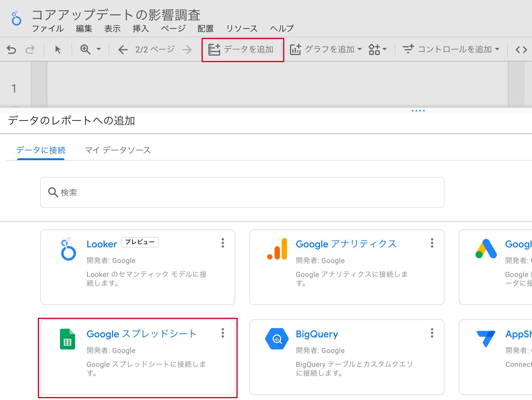Go to previous page arrow
Screen dimensions: 532x400
click(123, 49)
